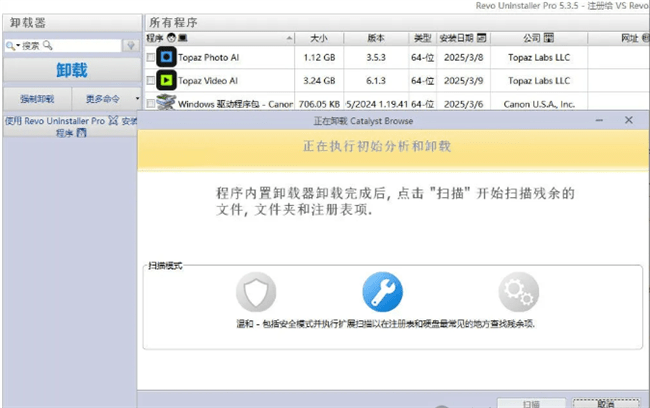Click the Topaz Photo AI program icon

(166, 57)
